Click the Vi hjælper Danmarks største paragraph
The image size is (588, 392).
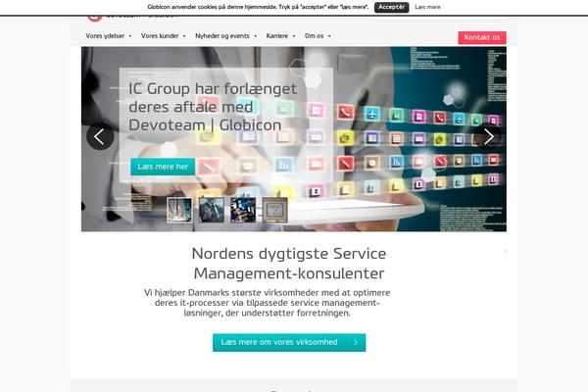(267, 303)
